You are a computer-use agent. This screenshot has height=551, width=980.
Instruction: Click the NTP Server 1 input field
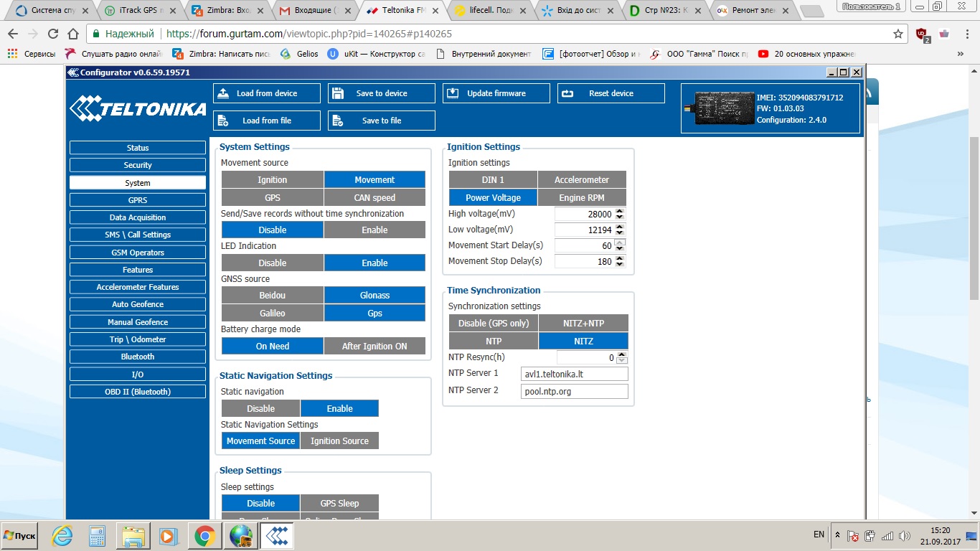click(574, 374)
